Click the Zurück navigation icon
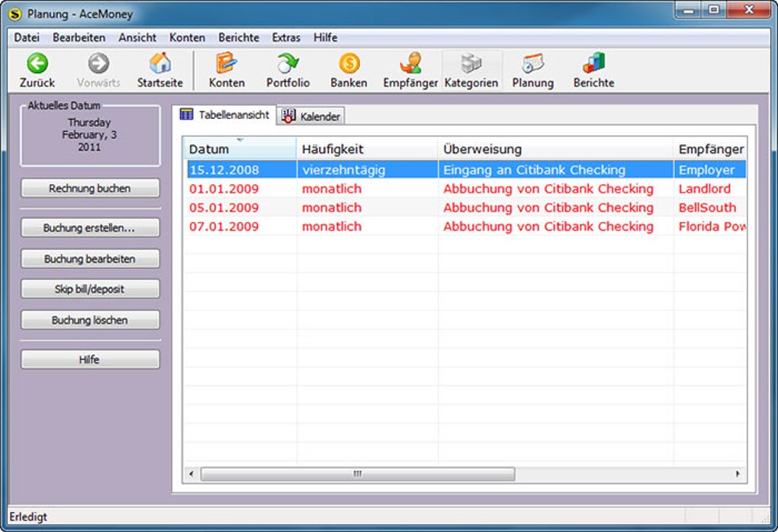Screen dimensions: 778x532 (x=37, y=69)
